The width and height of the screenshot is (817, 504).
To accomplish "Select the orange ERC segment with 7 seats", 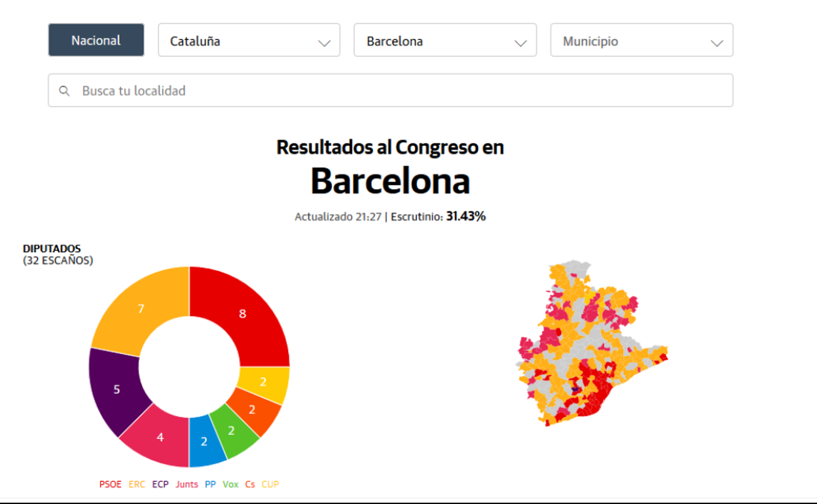I will pyautogui.click(x=141, y=309).
